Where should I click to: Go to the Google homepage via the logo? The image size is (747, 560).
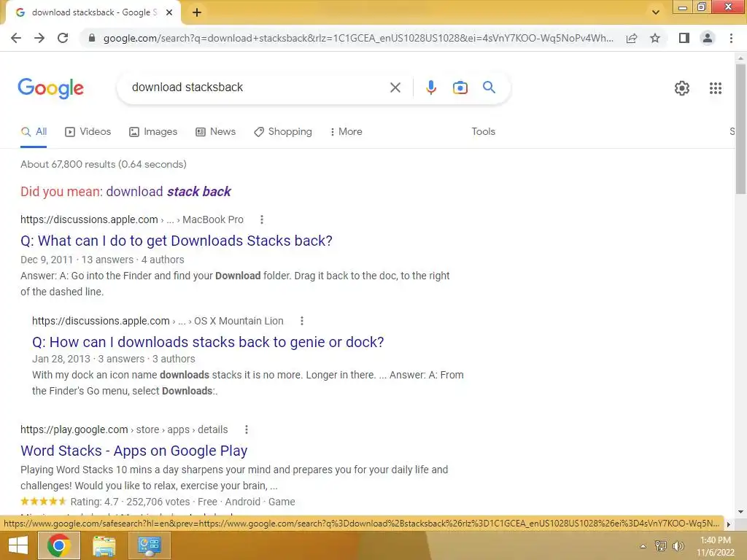pyautogui.click(x=50, y=88)
